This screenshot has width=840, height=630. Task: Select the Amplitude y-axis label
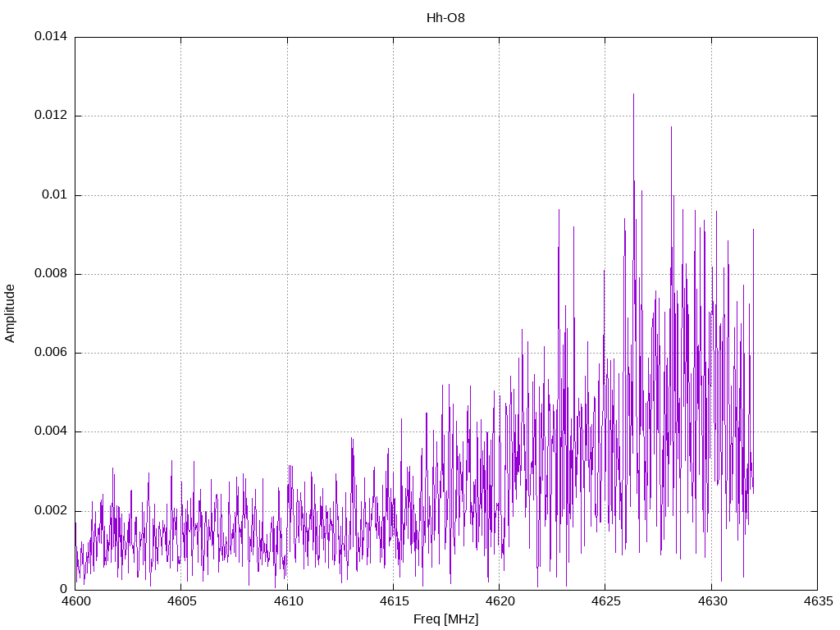pyautogui.click(x=11, y=313)
